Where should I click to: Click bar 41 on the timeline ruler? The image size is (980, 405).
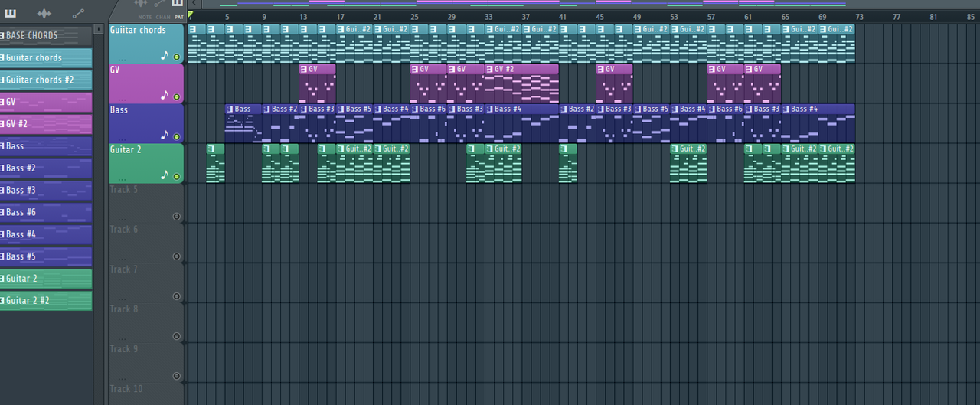pyautogui.click(x=563, y=16)
